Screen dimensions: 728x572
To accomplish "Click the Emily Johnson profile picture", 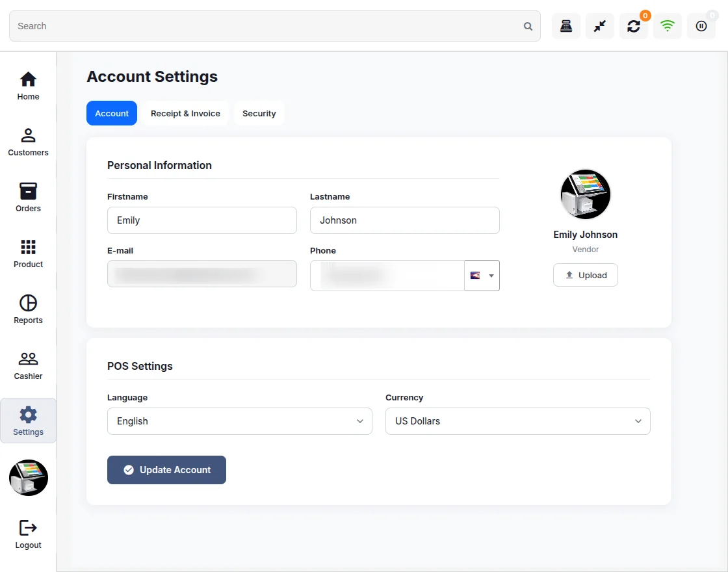I will pos(585,194).
